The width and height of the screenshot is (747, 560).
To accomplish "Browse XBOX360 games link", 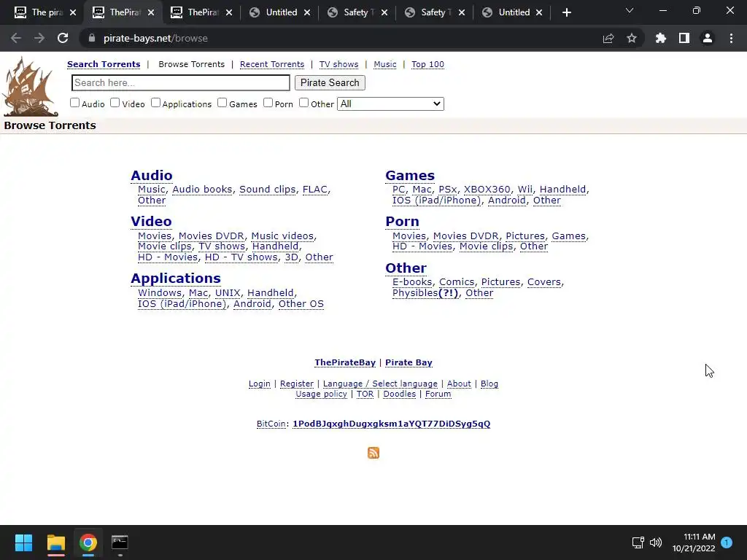I will click(487, 189).
